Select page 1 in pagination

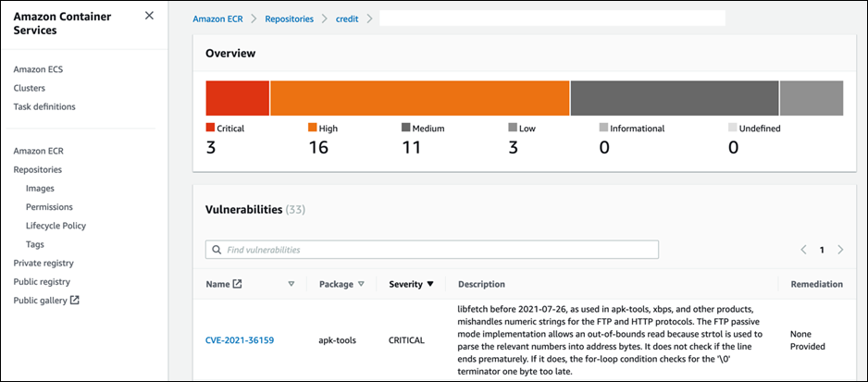click(822, 250)
